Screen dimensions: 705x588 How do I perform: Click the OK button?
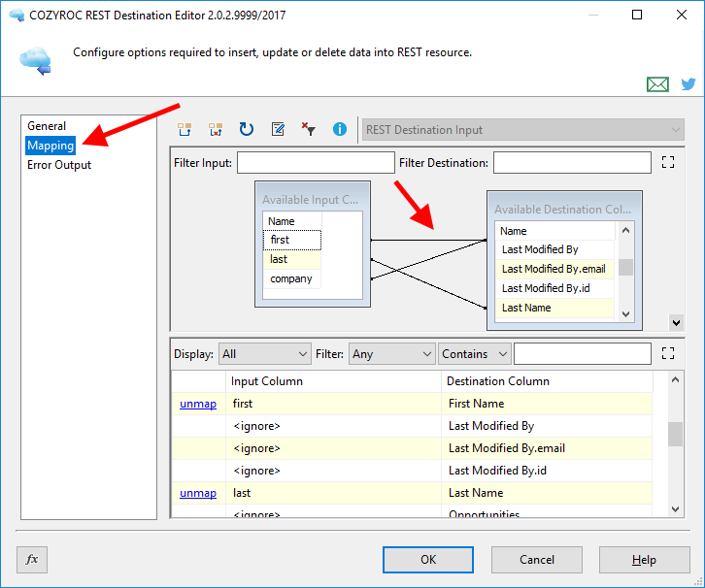[x=427, y=559]
